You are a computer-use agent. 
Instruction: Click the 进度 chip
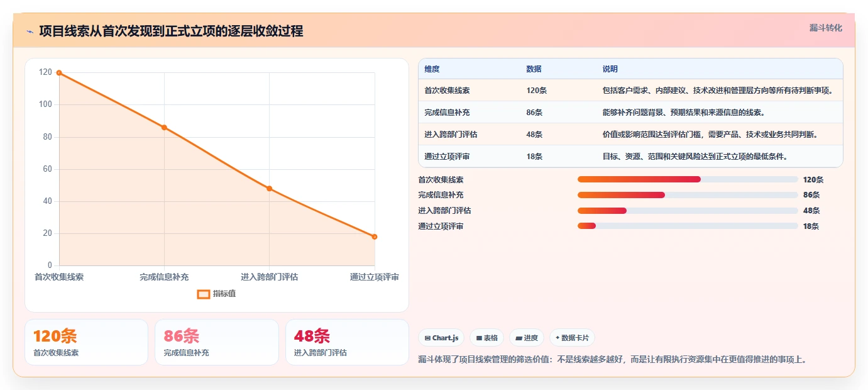click(x=527, y=338)
